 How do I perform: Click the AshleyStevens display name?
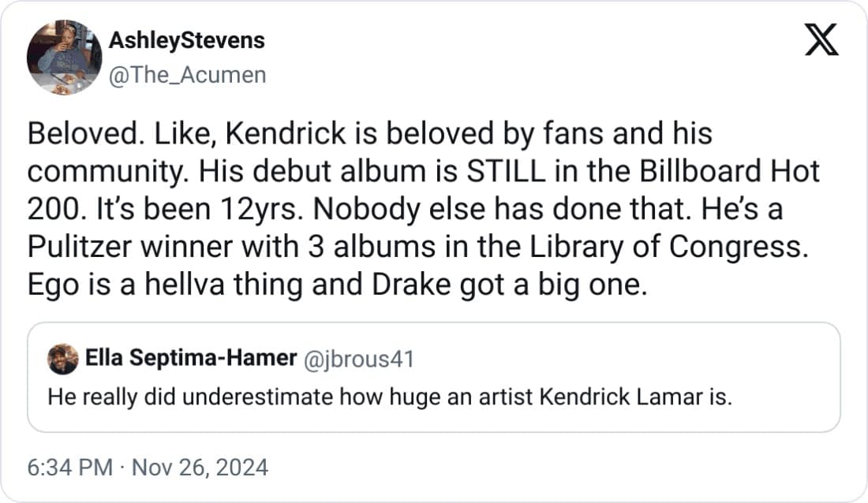coord(185,40)
